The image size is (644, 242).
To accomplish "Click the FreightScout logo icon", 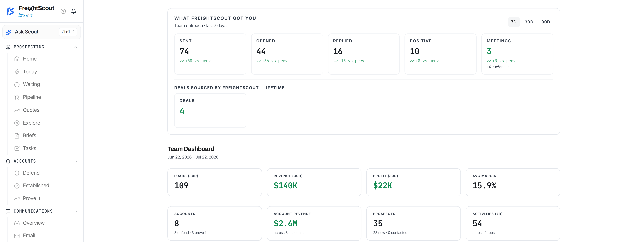I will click(x=10, y=11).
